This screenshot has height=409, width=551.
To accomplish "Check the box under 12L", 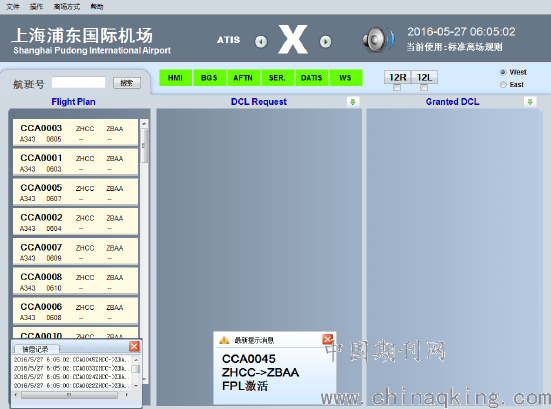I will tap(424, 87).
